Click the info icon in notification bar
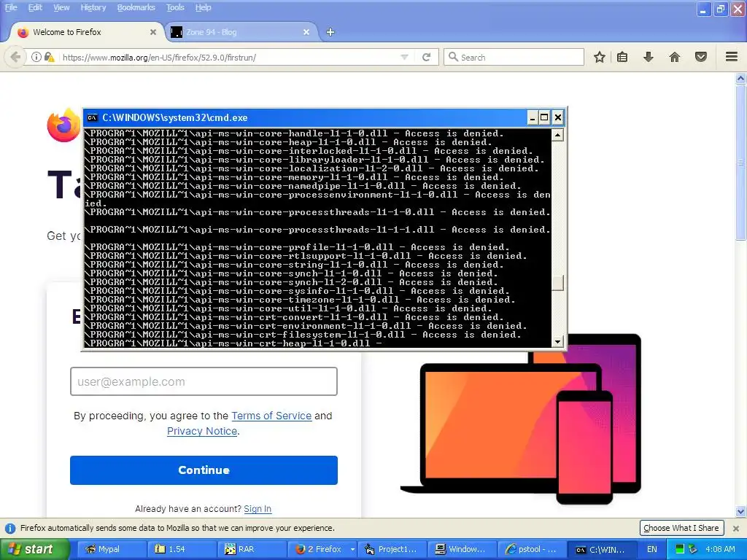Screen dimensions: 747x560 point(9,528)
